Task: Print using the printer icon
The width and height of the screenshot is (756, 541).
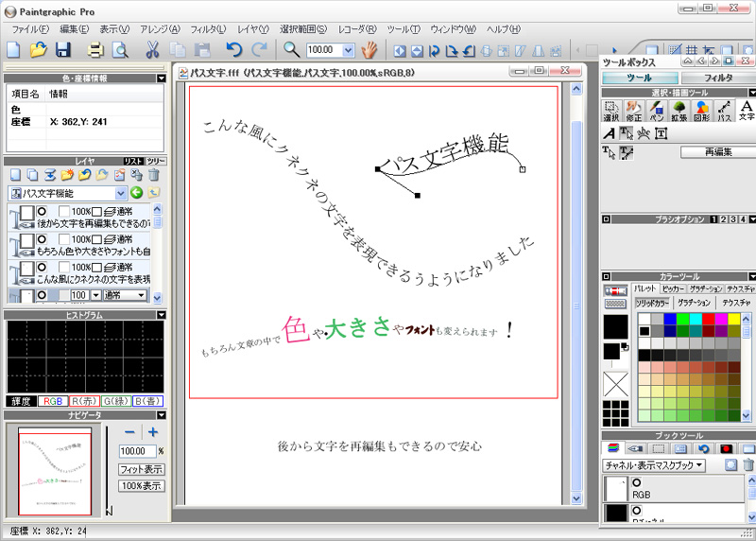Action: click(x=95, y=50)
